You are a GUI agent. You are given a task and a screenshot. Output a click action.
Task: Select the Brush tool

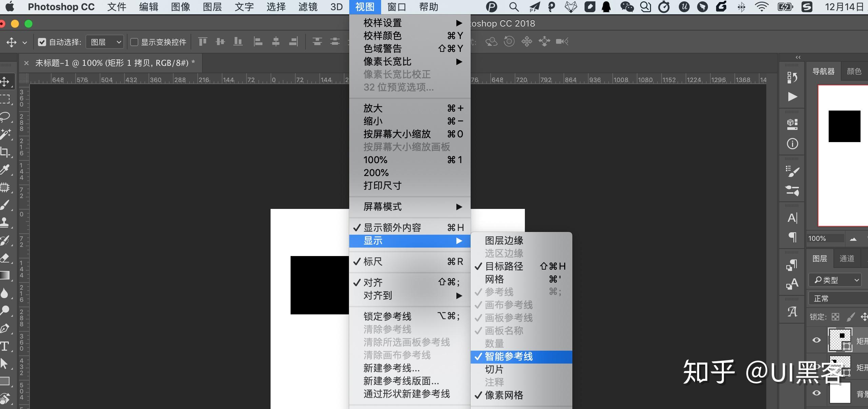coord(5,205)
